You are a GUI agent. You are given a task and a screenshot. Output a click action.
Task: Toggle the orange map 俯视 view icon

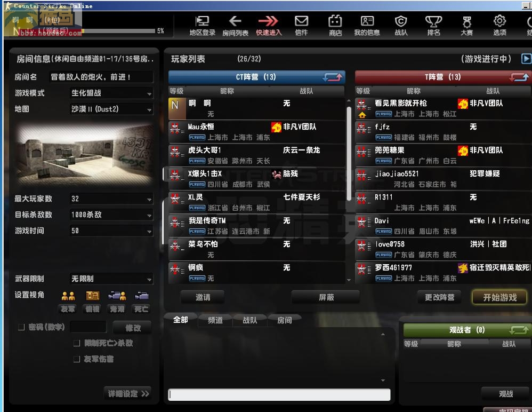point(93,296)
